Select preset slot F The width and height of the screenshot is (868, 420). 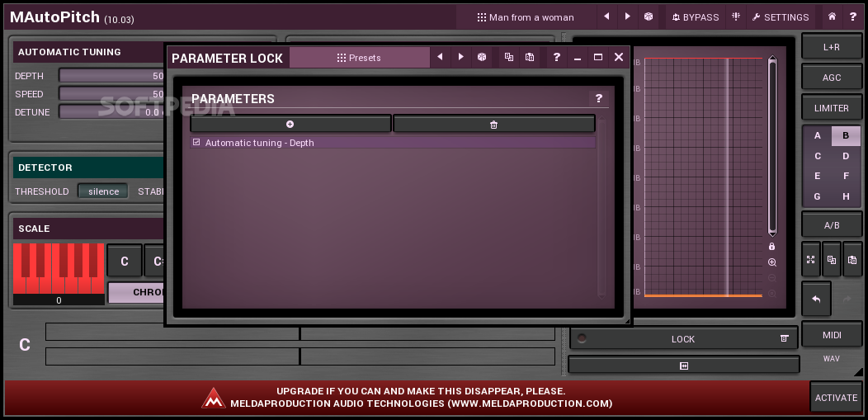click(846, 176)
